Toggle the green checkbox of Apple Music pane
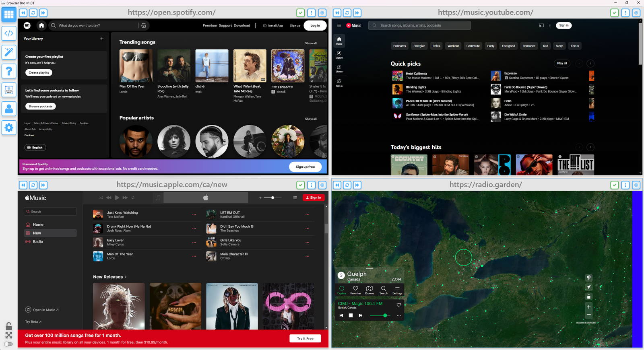This screenshot has height=350, width=644. pos(301,185)
